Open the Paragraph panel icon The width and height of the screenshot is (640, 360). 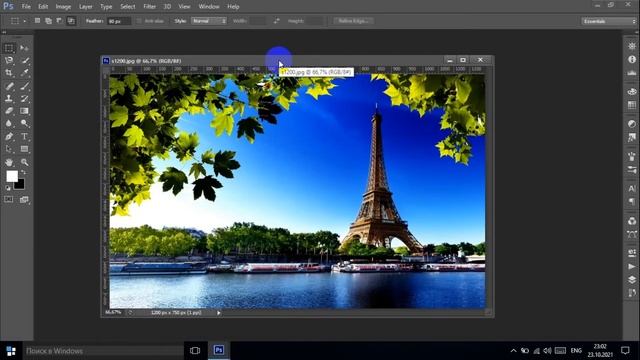tap(632, 202)
